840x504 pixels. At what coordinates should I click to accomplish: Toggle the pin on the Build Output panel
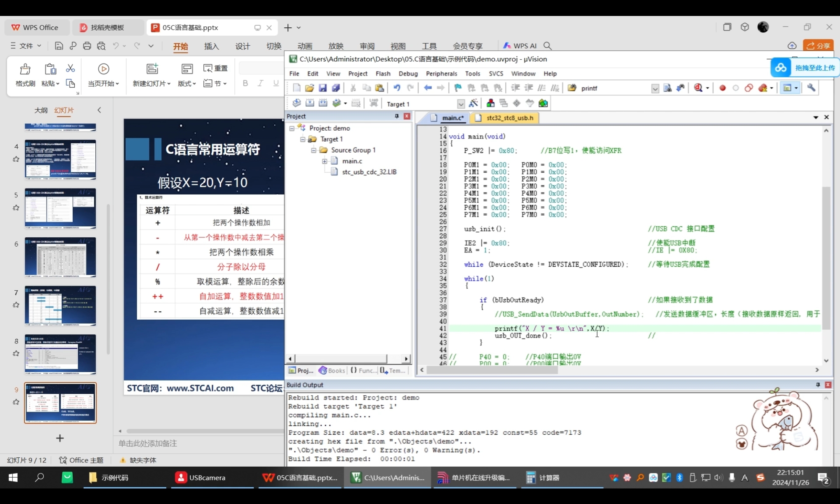click(x=818, y=385)
